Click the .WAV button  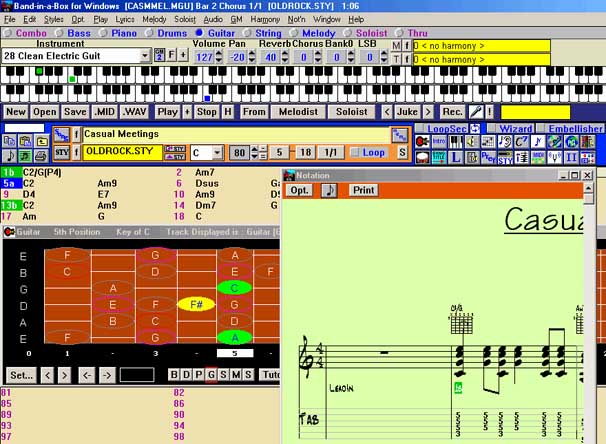134,112
